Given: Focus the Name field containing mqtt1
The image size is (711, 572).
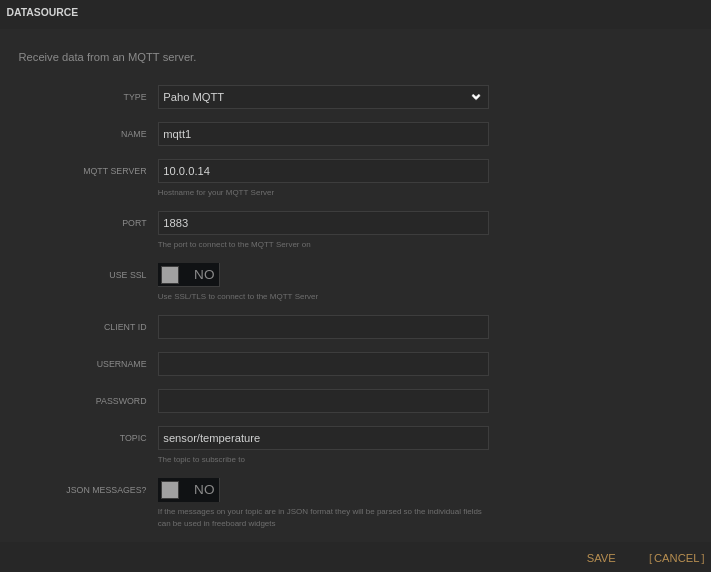Looking at the screenshot, I should (x=323, y=134).
